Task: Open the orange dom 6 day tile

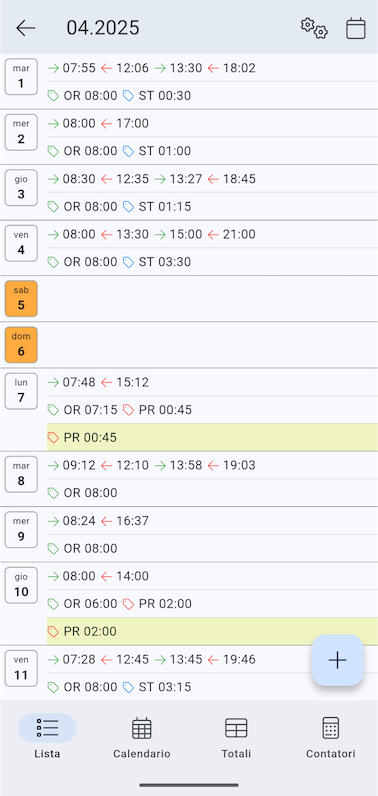Action: point(21,345)
